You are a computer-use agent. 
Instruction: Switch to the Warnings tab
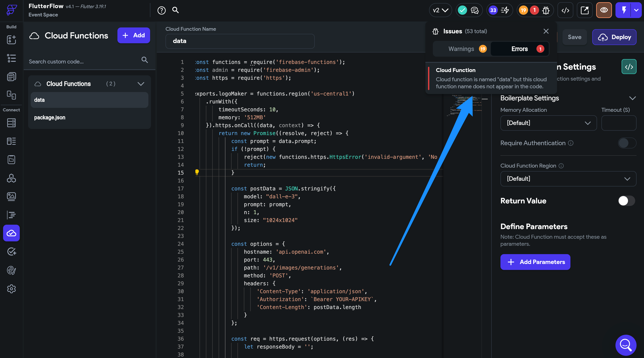click(462, 49)
